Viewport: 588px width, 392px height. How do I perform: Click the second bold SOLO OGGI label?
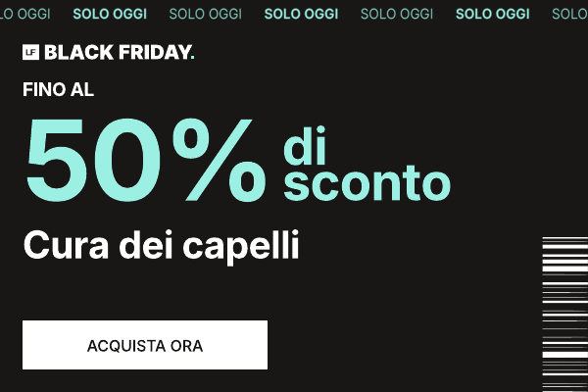click(x=300, y=15)
